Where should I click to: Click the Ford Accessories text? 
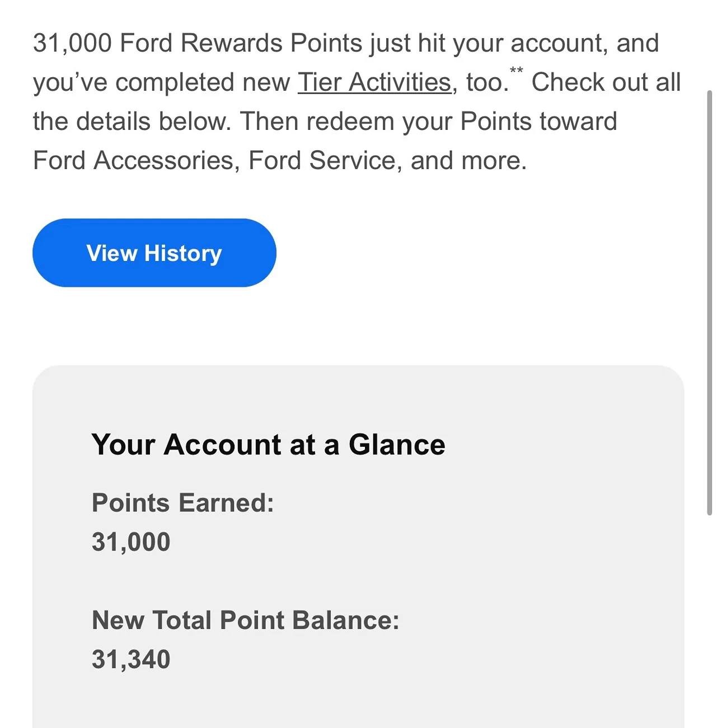coord(133,161)
